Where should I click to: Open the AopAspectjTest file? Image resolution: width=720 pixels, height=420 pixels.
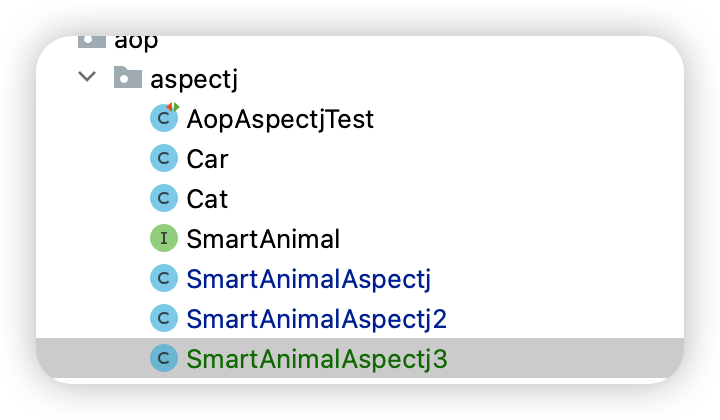click(280, 119)
